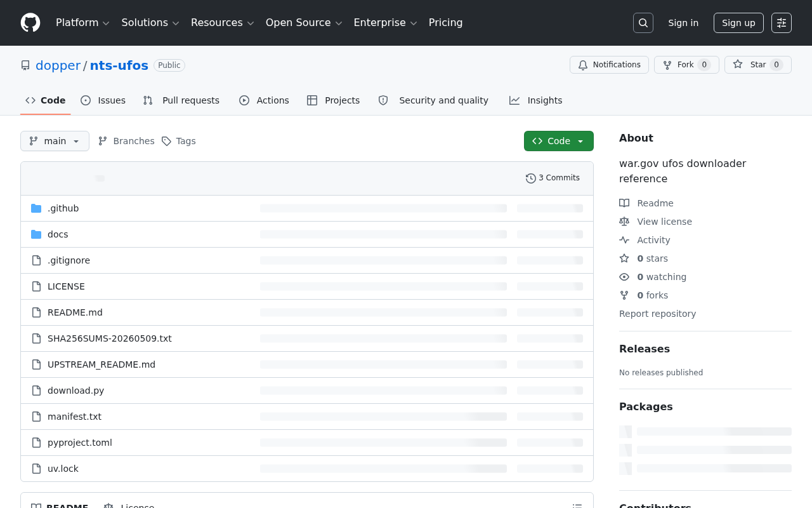The height and width of the screenshot is (508, 812).
Task: Switch to the Pull requests tab
Action: click(181, 100)
